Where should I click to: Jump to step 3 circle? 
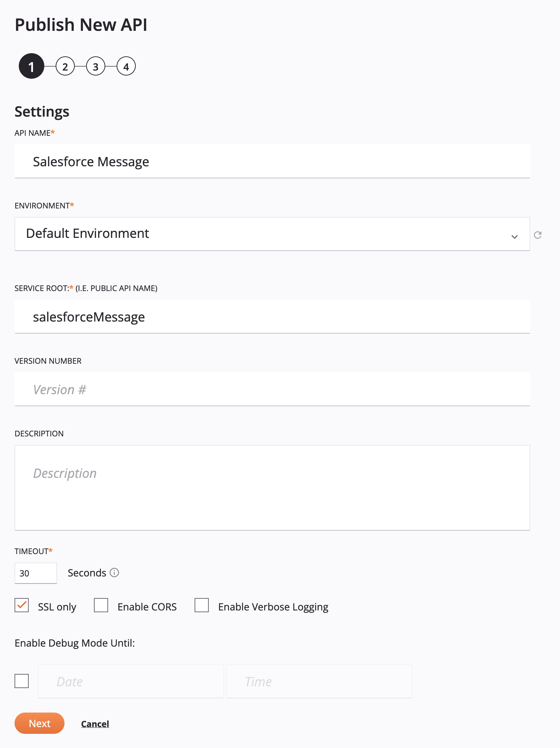click(96, 66)
